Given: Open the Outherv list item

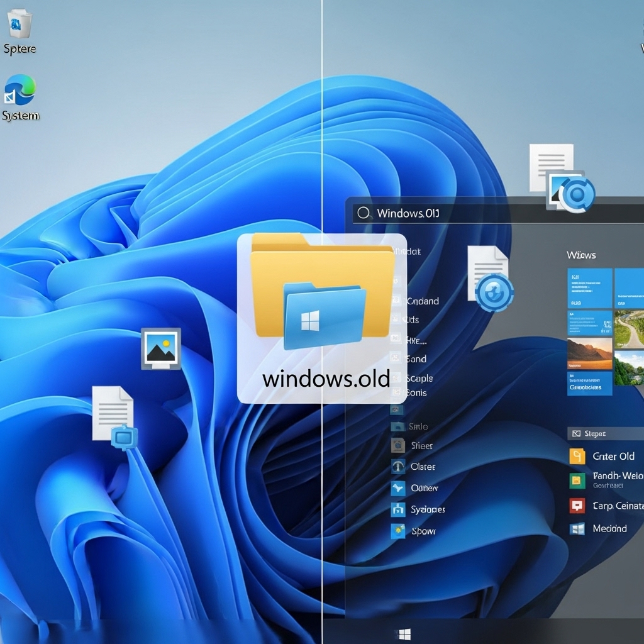Looking at the screenshot, I should (x=425, y=488).
